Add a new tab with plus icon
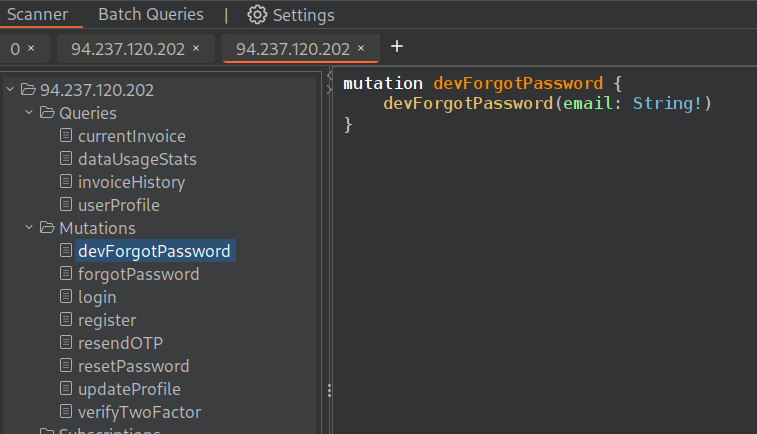The image size is (757, 434). (397, 47)
